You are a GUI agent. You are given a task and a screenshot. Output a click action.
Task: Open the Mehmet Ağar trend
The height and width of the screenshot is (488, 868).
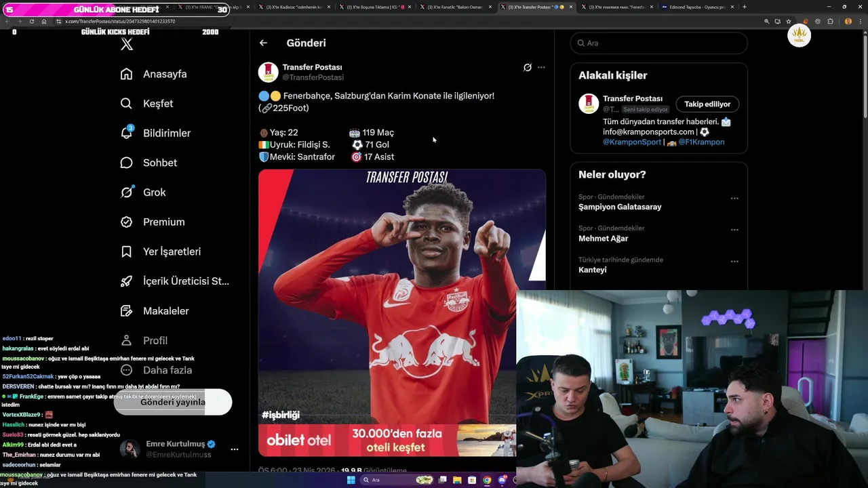coord(603,239)
